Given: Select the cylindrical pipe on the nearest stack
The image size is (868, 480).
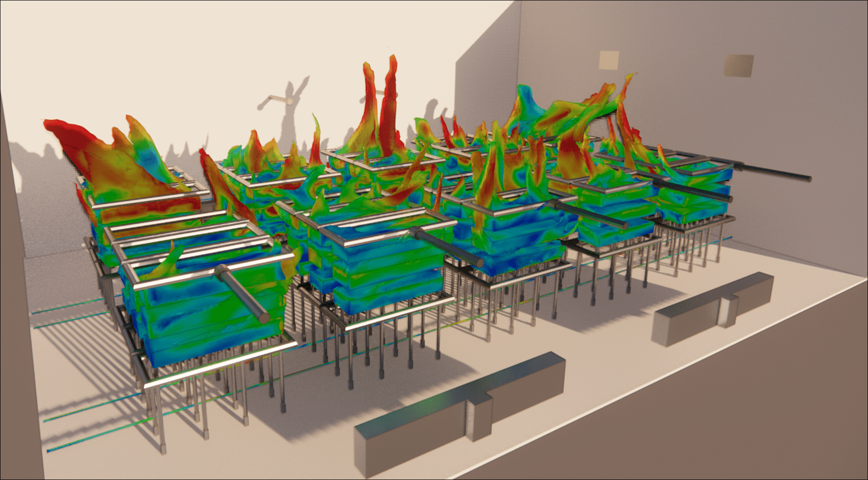Looking at the screenshot, I should pos(242,293).
